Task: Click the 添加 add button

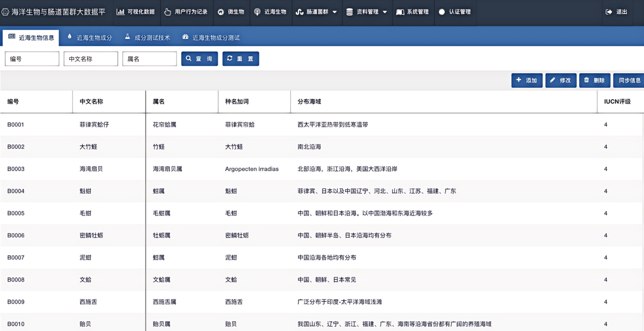Action: tap(527, 80)
